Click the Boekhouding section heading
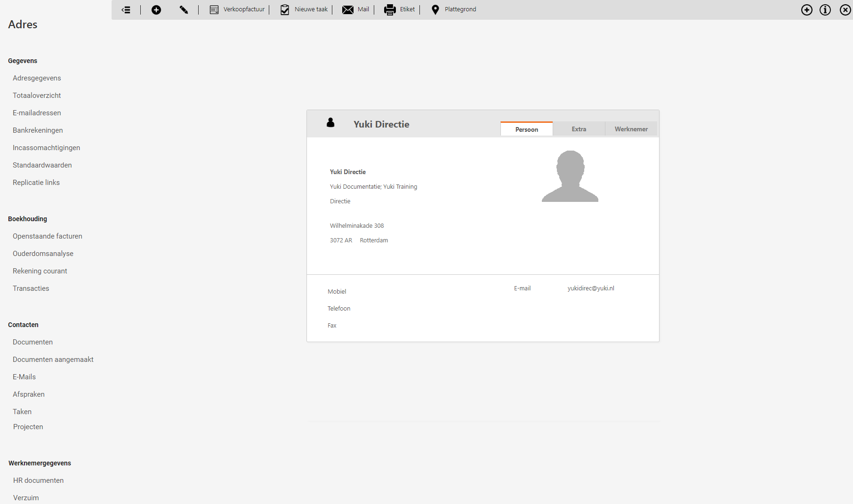The height and width of the screenshot is (504, 853). point(27,219)
